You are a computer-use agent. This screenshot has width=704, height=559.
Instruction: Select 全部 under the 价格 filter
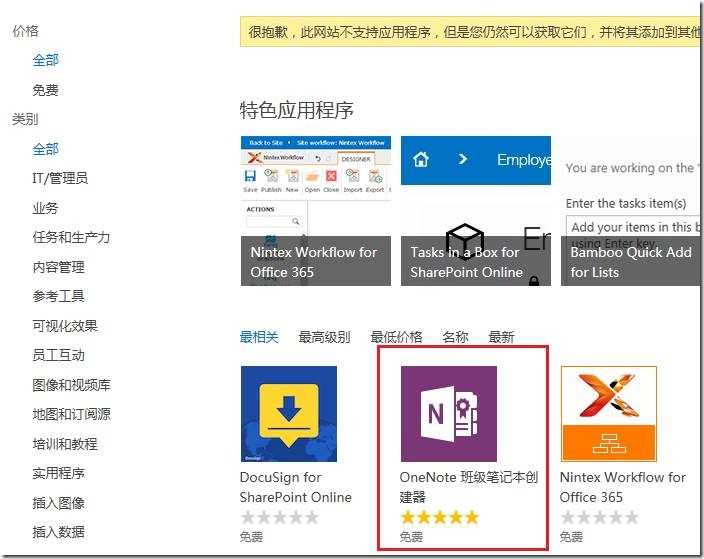tap(45, 60)
